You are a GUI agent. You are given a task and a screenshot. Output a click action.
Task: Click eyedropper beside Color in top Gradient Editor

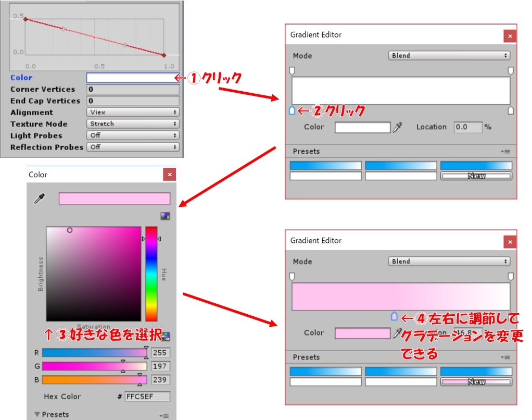click(398, 127)
